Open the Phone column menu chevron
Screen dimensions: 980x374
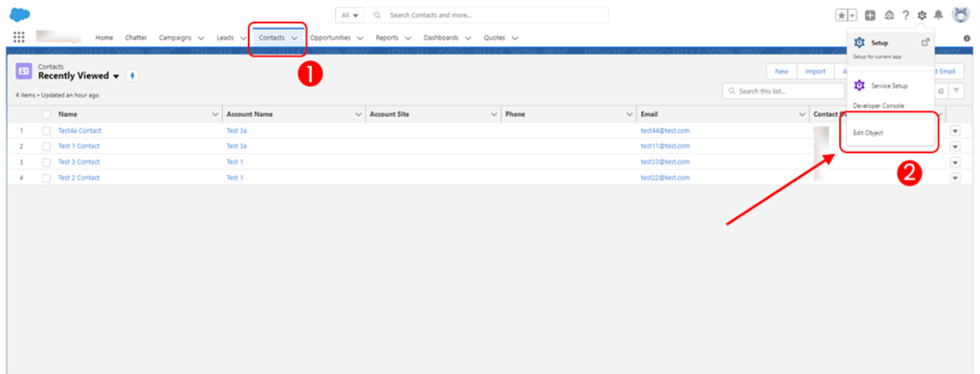tap(630, 115)
